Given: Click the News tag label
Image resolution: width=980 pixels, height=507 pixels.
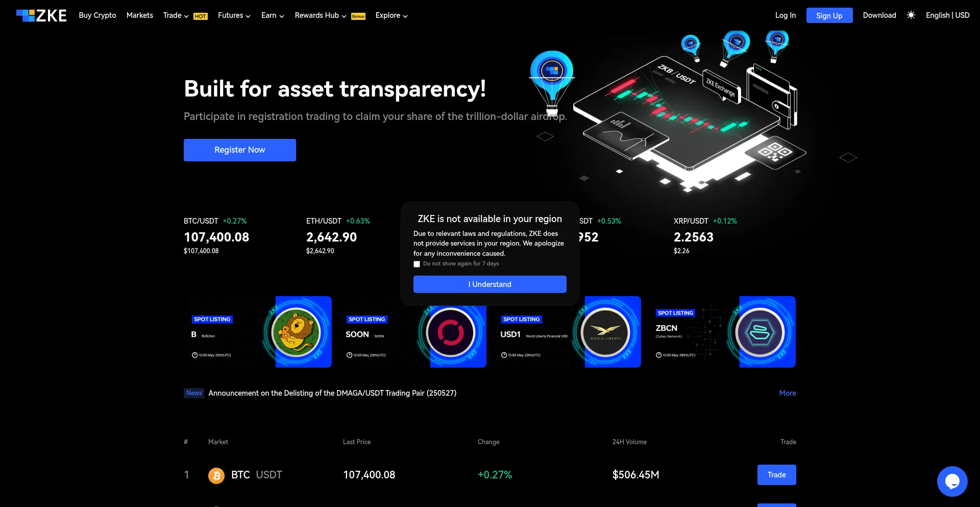Looking at the screenshot, I should [x=194, y=393].
